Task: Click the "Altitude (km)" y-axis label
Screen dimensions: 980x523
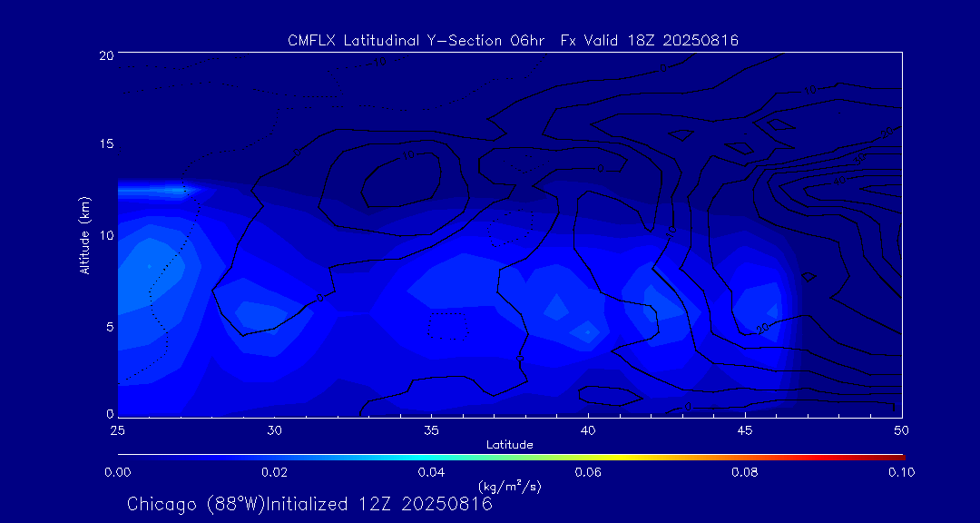Action: pyautogui.click(x=84, y=235)
